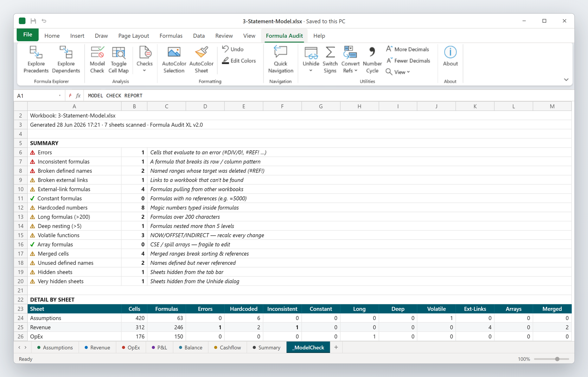
Task: Click Fewer Decimals
Action: (x=408, y=61)
